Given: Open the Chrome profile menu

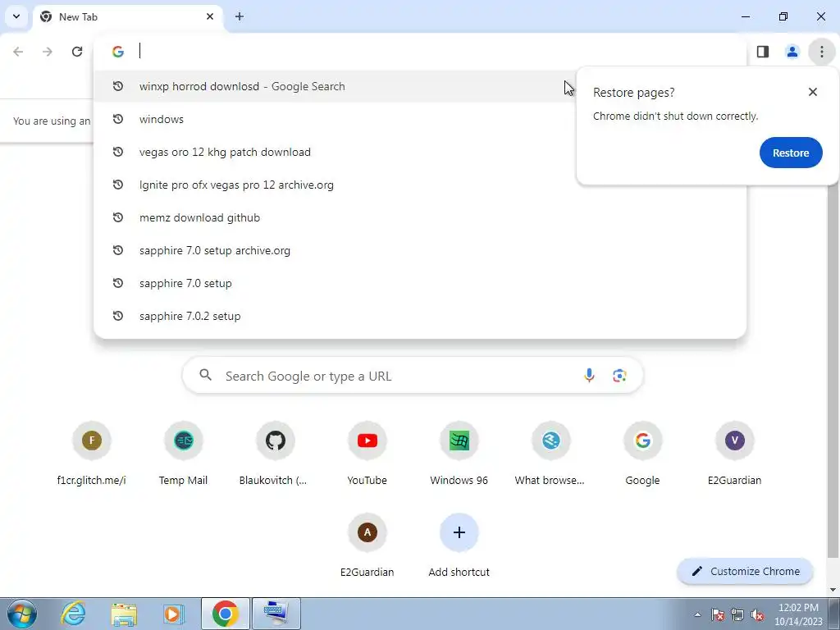Looking at the screenshot, I should pyautogui.click(x=792, y=52).
